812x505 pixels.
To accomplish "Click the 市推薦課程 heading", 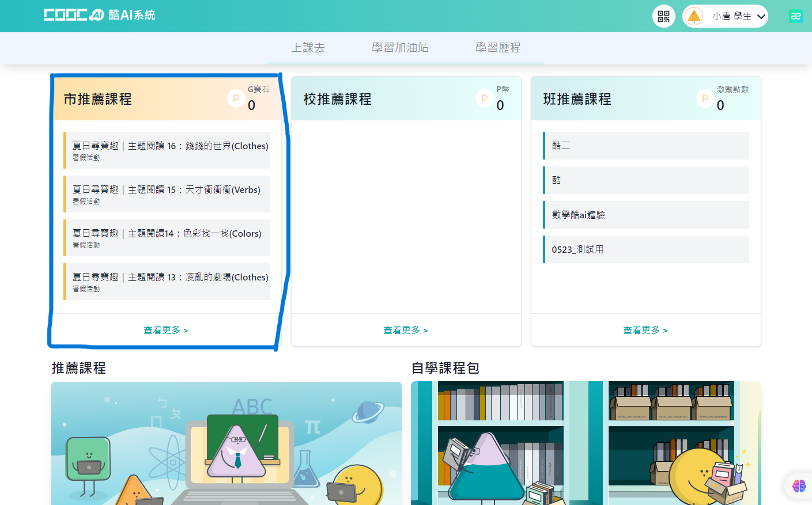I will click(98, 99).
